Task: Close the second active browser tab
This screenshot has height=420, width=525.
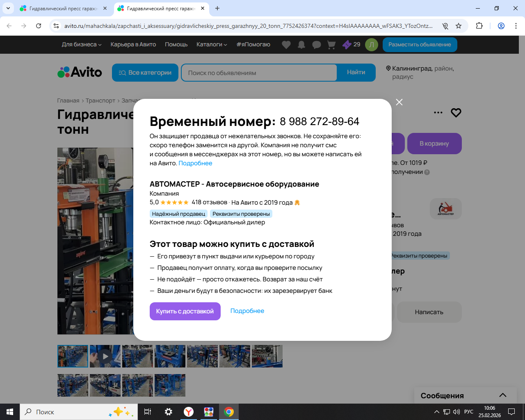Action: (203, 8)
